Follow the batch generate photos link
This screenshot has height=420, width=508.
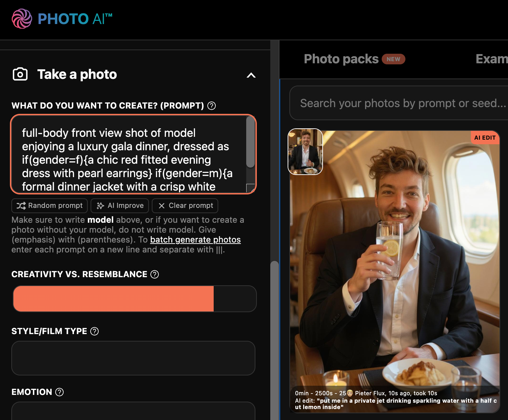[195, 240]
